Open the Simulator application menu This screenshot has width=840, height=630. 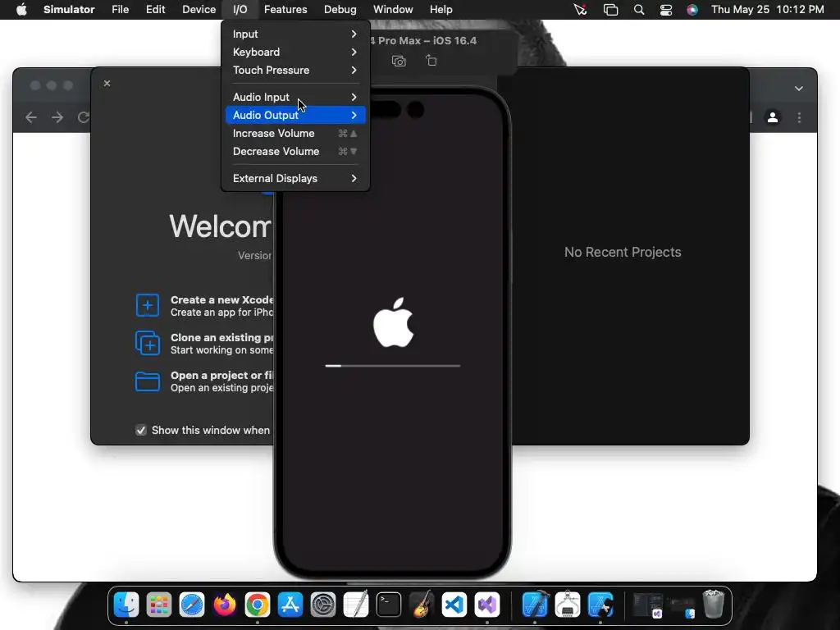69,10
